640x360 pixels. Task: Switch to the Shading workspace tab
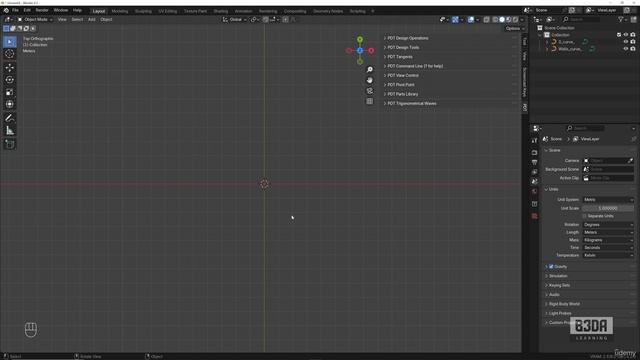coord(221,11)
